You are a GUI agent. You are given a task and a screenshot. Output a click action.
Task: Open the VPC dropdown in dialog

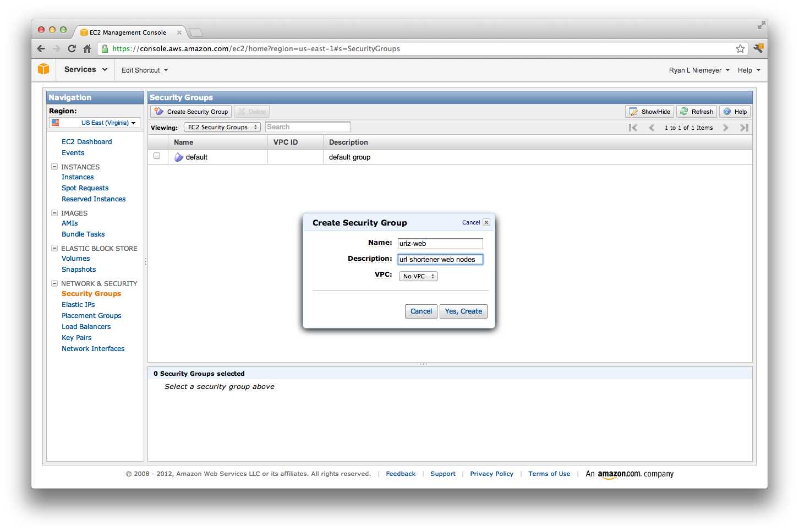pos(418,276)
